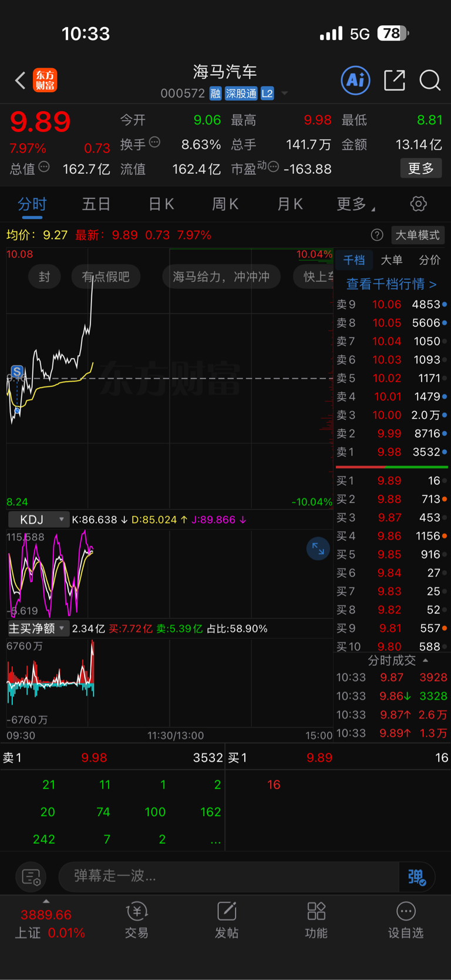
Task: Tap order queue value 242
Action: point(44,839)
